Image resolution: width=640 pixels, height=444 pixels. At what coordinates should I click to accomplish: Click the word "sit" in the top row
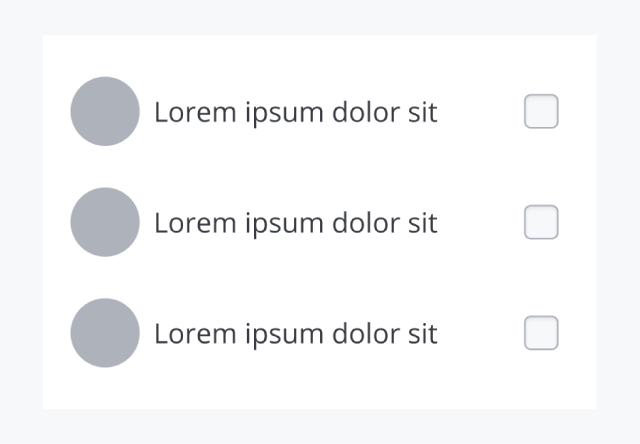(x=422, y=112)
